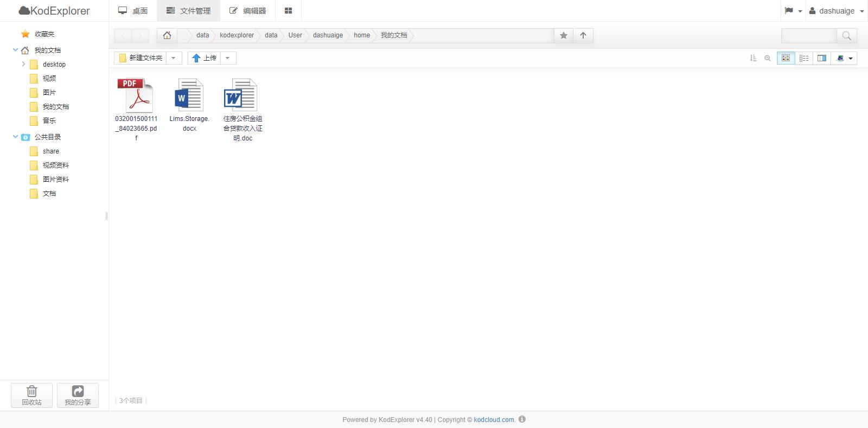Image resolution: width=868 pixels, height=428 pixels.
Task: Open the theme selection dropdown
Action: coord(844,58)
